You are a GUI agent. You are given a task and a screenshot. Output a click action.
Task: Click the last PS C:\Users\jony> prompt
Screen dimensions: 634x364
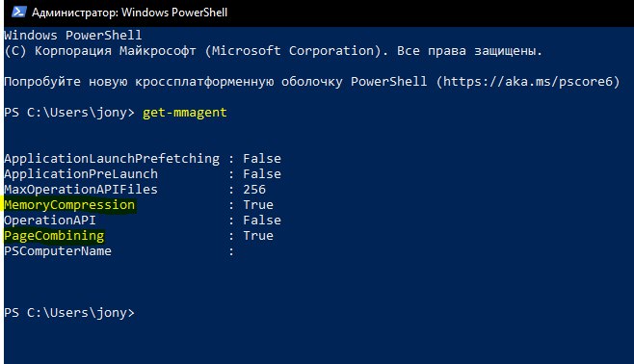[x=69, y=313]
